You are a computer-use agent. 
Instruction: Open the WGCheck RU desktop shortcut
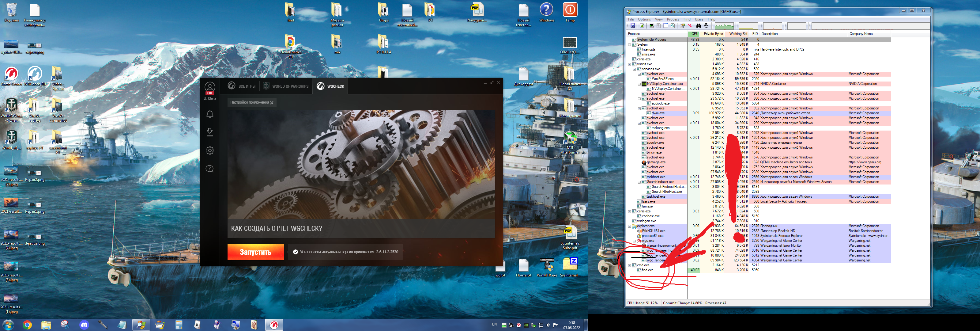tap(35, 77)
